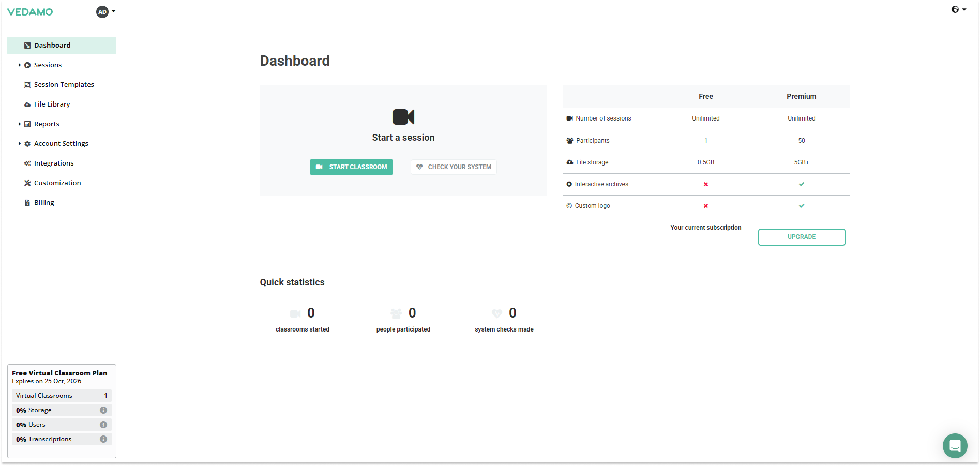Expand the Sessions tree arrow
The width and height of the screenshot is (980, 466).
tap(20, 65)
